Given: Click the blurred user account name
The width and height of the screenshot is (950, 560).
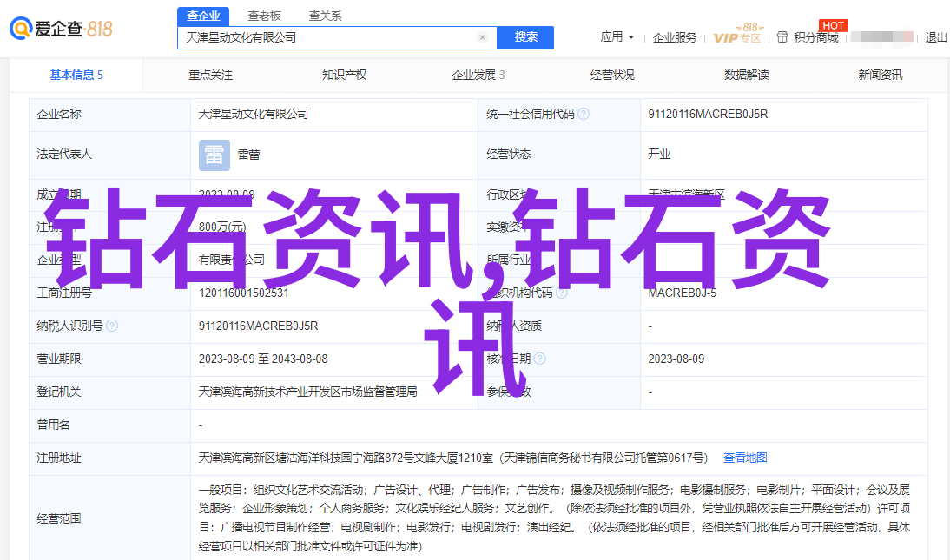Looking at the screenshot, I should click(x=881, y=37).
